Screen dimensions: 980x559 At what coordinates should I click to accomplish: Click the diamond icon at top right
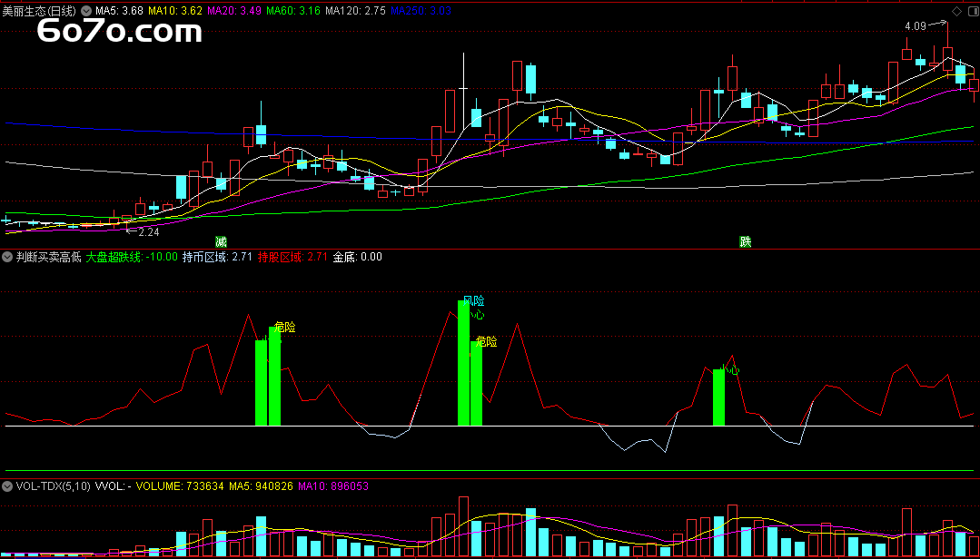[x=956, y=11]
